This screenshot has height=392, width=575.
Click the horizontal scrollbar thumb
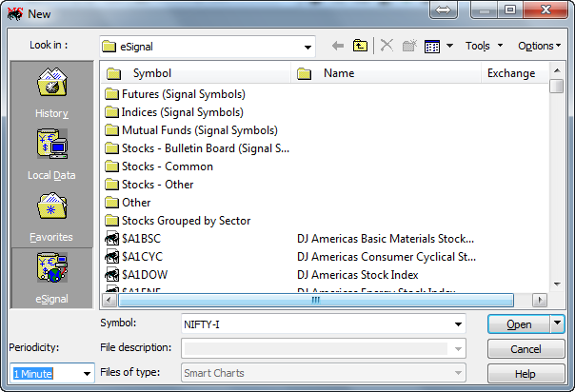coord(316,300)
